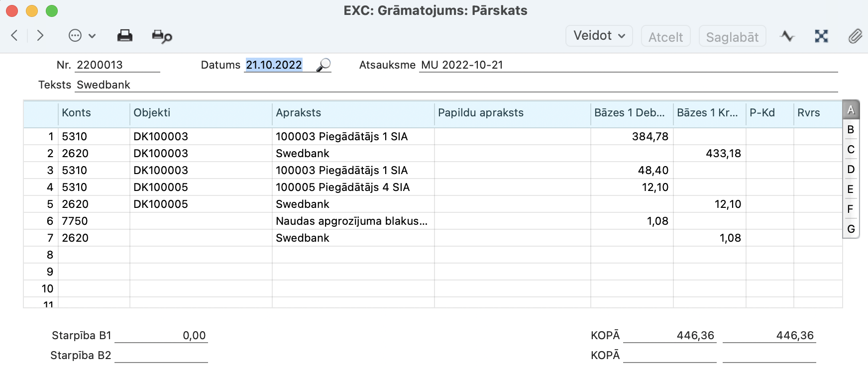Click the activity pulse icon

[787, 36]
